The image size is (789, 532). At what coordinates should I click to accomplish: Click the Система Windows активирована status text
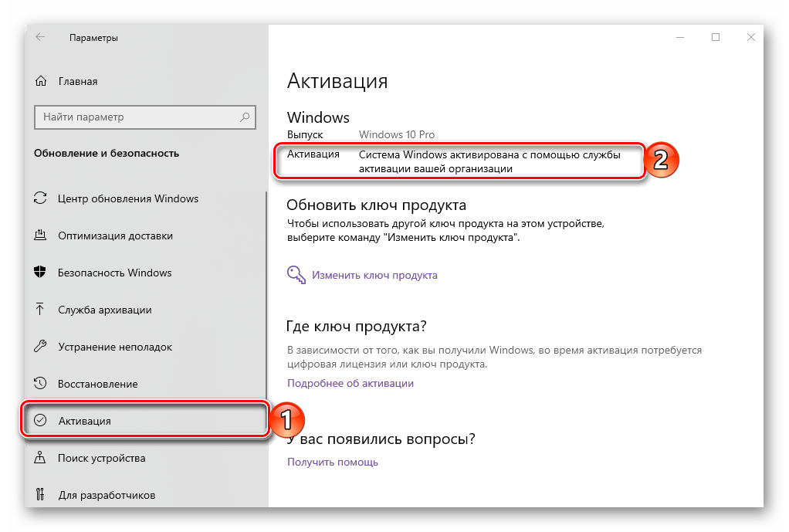pos(489,161)
